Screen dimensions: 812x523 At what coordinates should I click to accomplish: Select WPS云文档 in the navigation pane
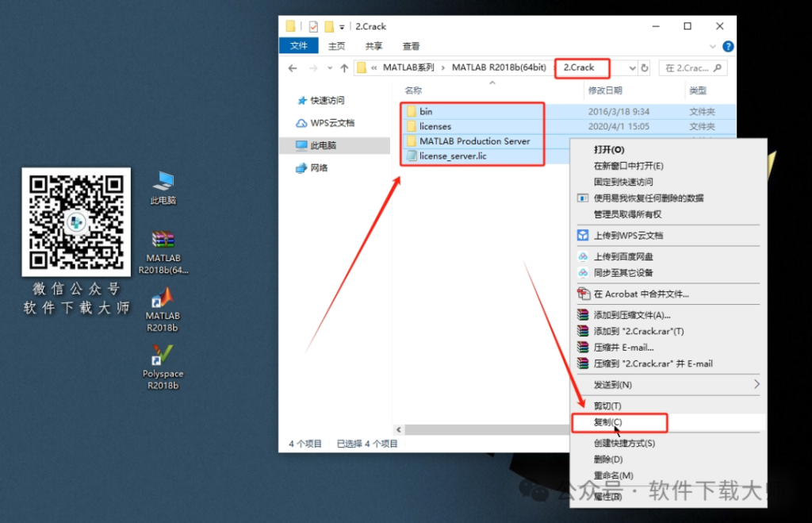click(x=331, y=122)
